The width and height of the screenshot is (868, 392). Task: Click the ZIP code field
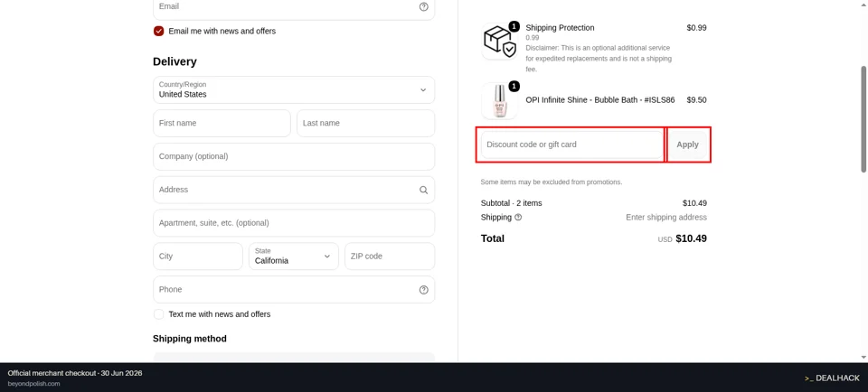click(x=390, y=256)
